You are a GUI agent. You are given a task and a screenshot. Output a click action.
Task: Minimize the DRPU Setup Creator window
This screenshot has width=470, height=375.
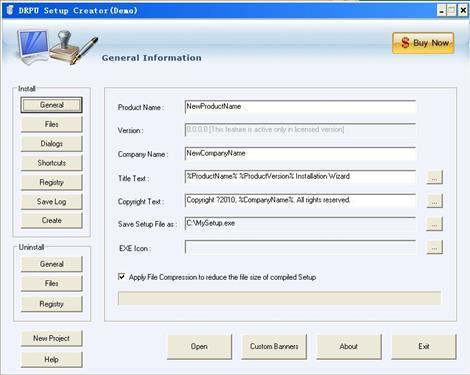pyautogui.click(x=441, y=11)
